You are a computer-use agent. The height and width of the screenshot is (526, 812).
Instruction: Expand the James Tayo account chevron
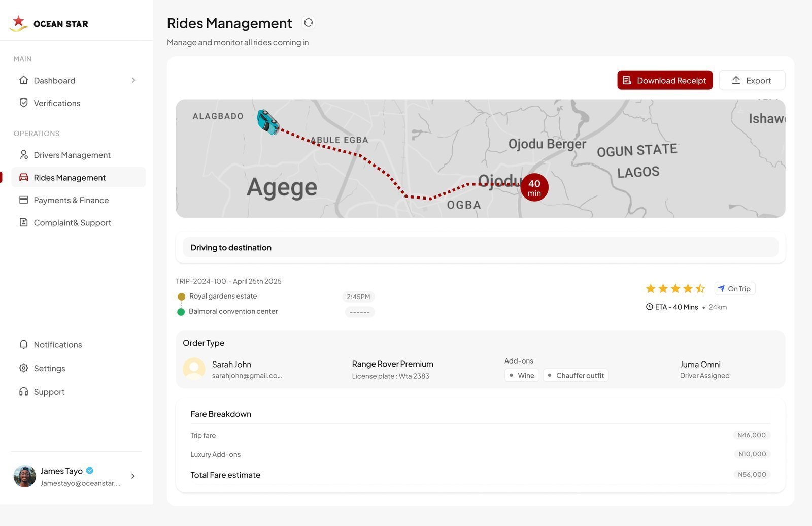133,476
